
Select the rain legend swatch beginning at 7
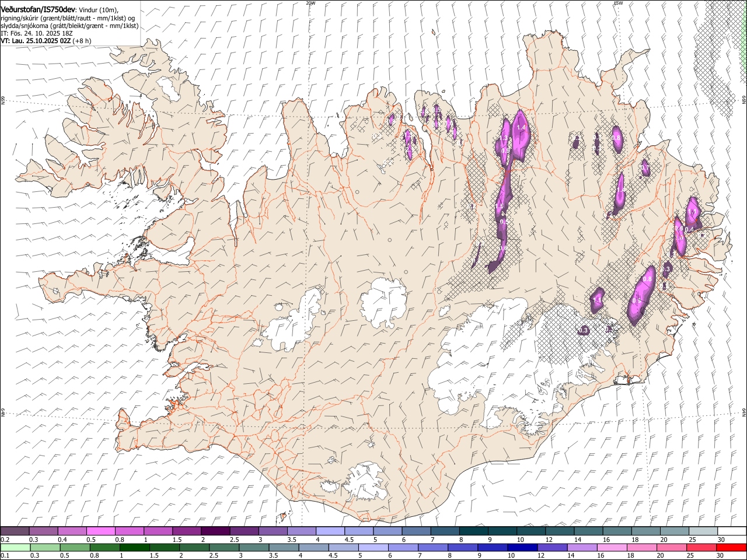[433, 547]
